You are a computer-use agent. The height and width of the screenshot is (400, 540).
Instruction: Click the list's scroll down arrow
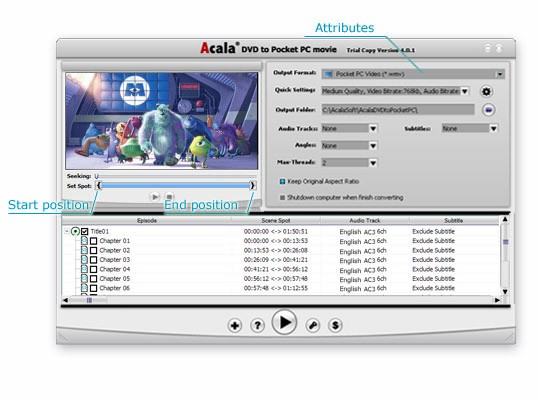[505, 291]
